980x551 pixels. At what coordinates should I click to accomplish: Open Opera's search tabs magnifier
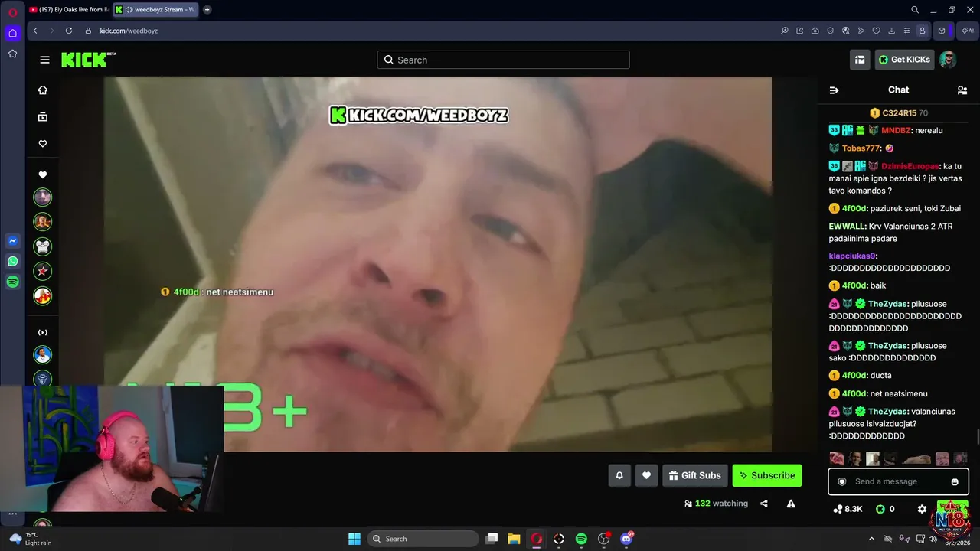(915, 10)
